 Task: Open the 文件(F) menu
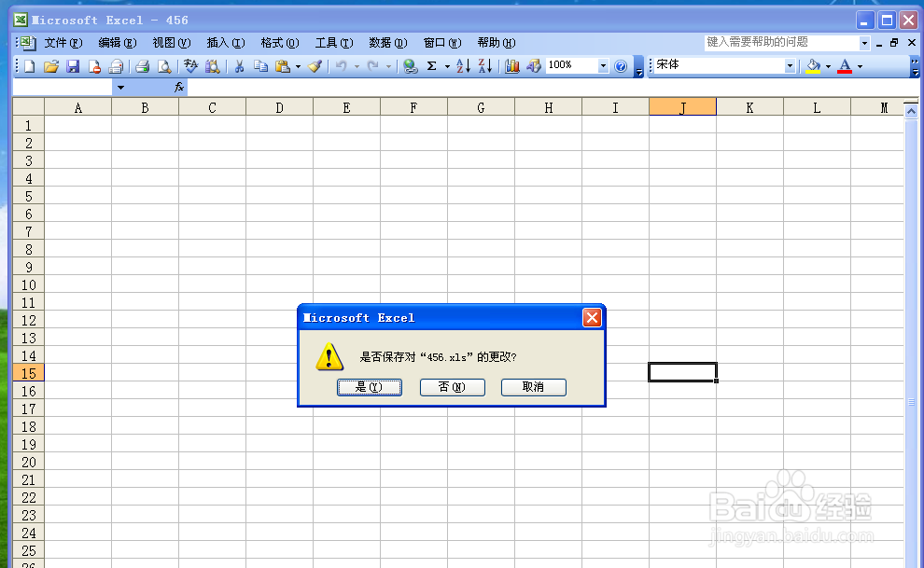[x=63, y=42]
